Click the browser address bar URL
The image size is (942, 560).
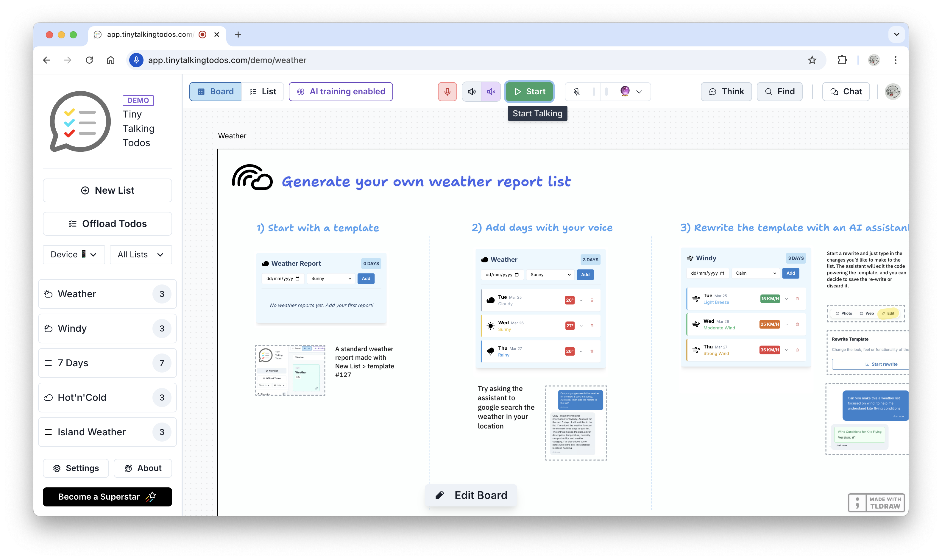(227, 60)
